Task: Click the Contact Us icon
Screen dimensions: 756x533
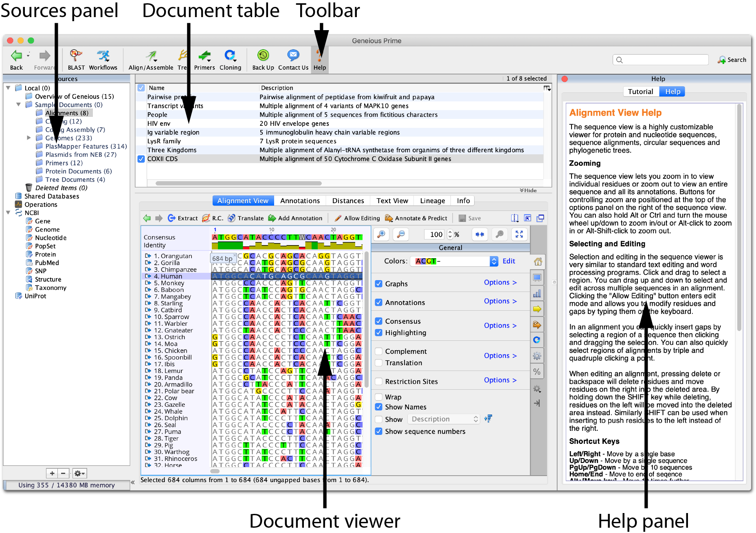Action: (293, 56)
